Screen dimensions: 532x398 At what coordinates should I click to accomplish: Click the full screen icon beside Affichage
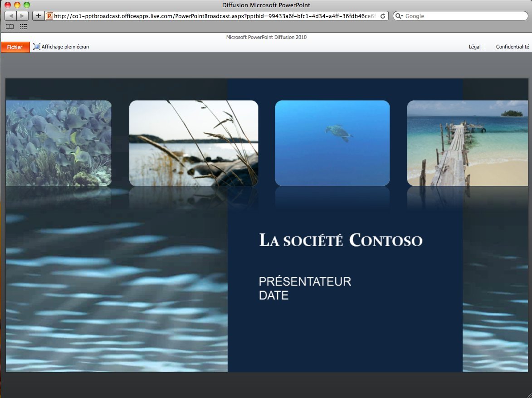point(36,47)
